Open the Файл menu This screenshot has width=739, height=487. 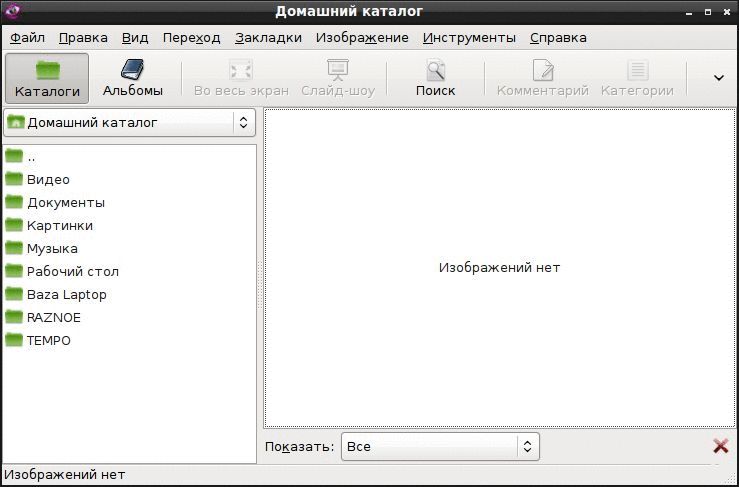pyautogui.click(x=27, y=38)
